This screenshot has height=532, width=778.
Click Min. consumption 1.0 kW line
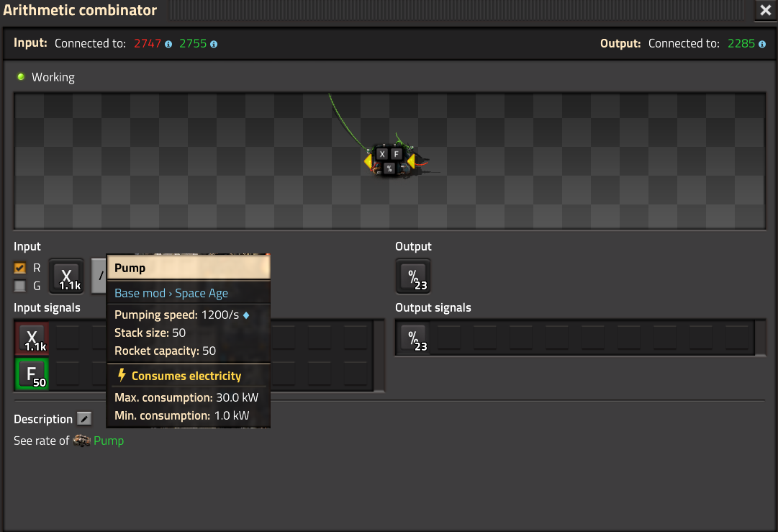(181, 415)
